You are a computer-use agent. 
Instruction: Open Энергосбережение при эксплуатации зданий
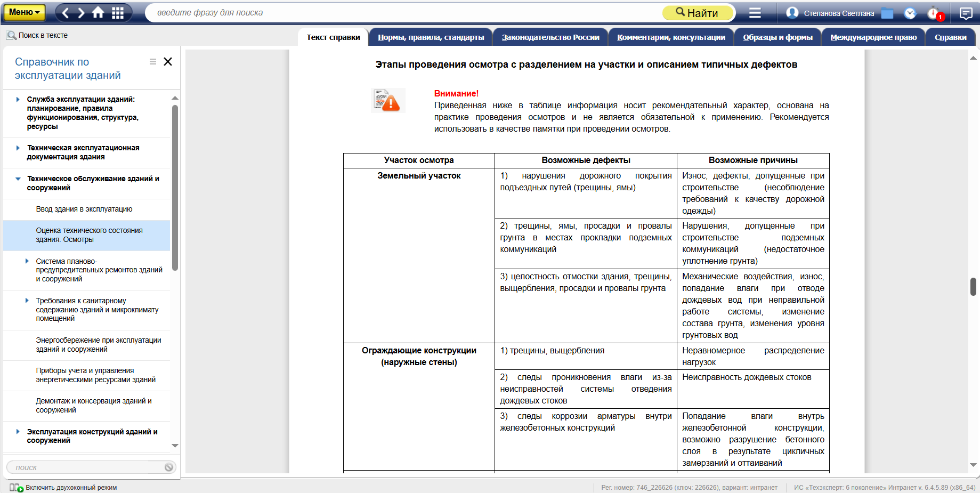point(99,345)
